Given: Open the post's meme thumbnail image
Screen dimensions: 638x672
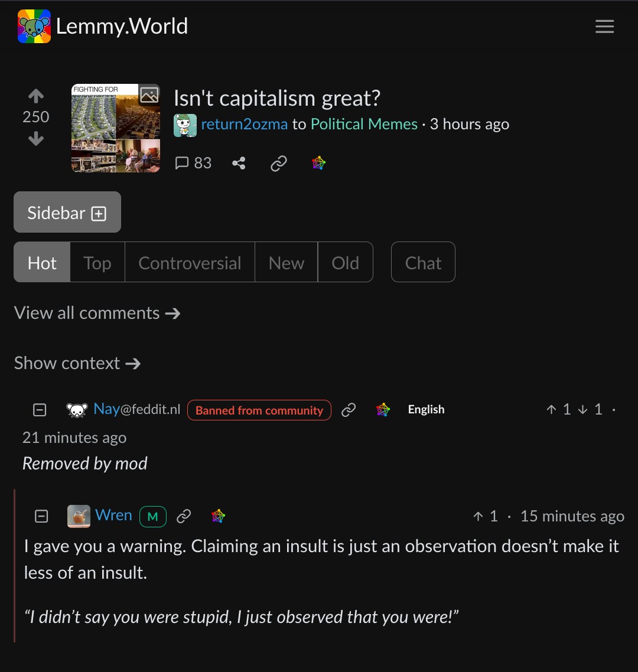Looking at the screenshot, I should tap(116, 128).
